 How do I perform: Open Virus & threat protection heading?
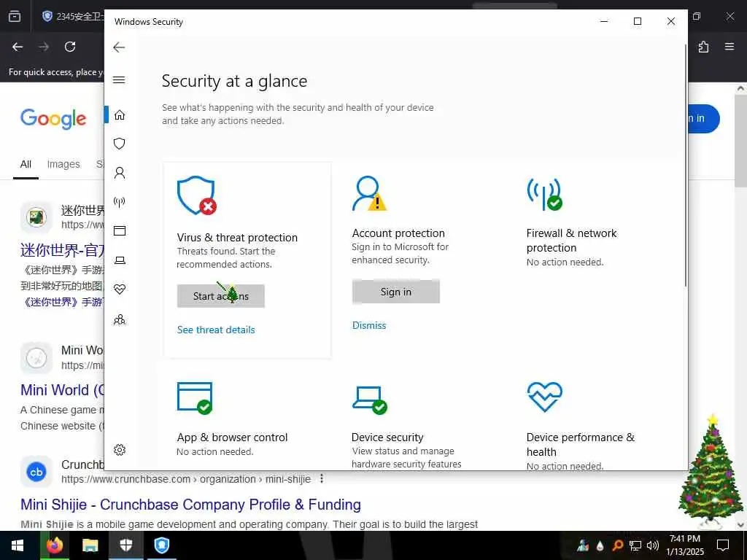(x=237, y=237)
